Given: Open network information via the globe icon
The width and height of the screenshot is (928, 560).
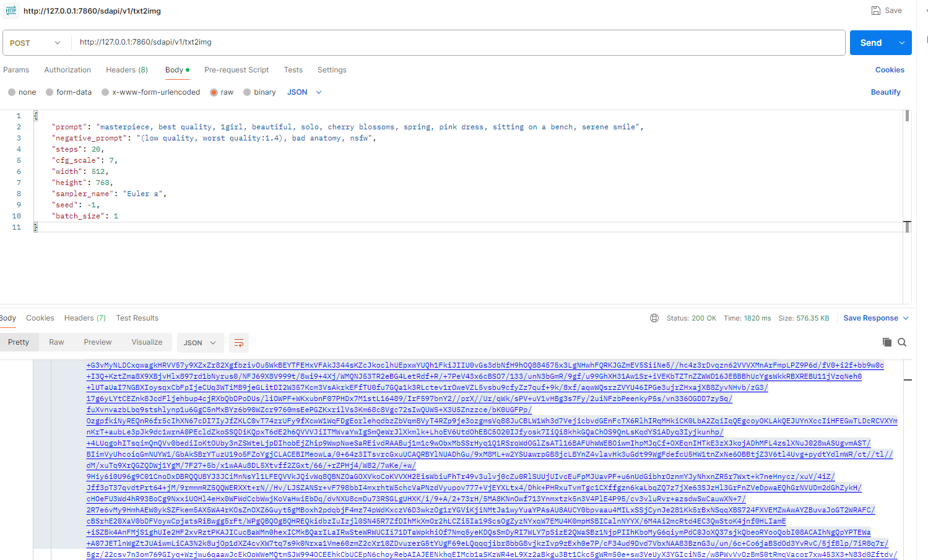Looking at the screenshot, I should pos(654,317).
